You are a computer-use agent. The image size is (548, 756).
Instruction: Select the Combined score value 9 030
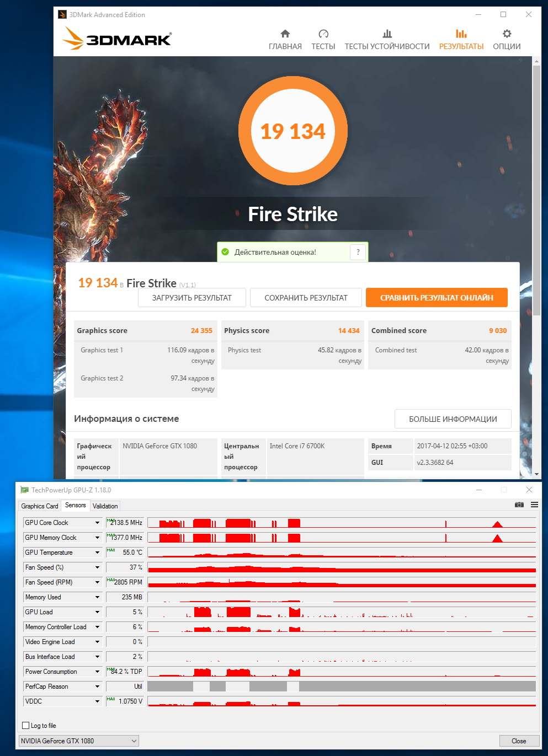coord(498,331)
